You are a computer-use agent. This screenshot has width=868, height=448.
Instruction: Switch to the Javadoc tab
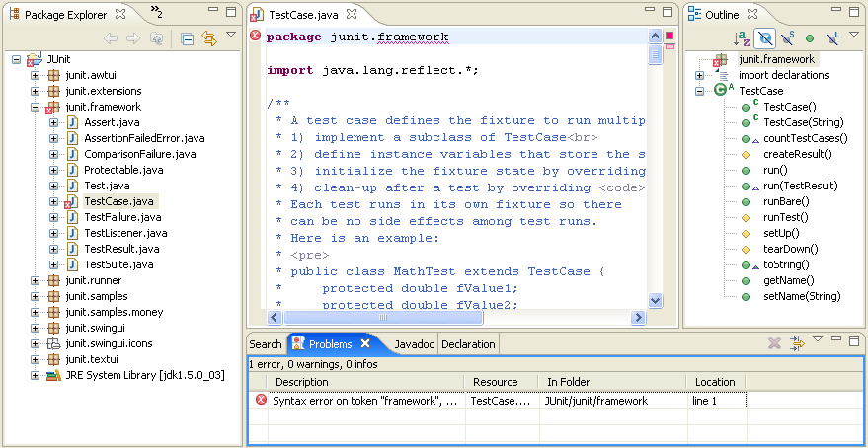(414, 344)
